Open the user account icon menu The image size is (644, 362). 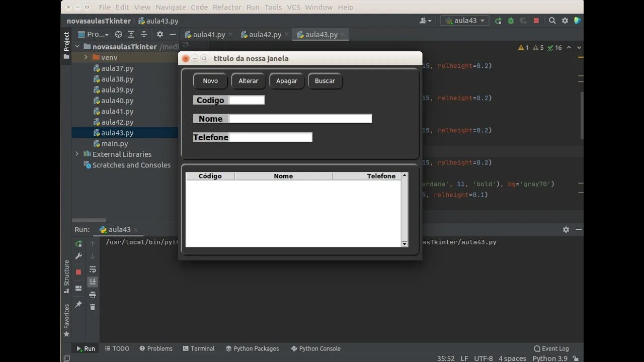coord(425,21)
